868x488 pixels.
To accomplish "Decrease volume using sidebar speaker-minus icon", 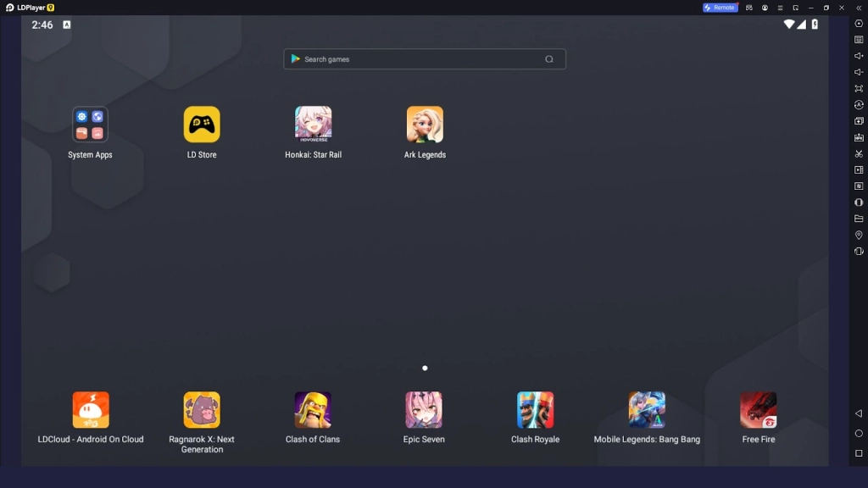I will [x=859, y=72].
